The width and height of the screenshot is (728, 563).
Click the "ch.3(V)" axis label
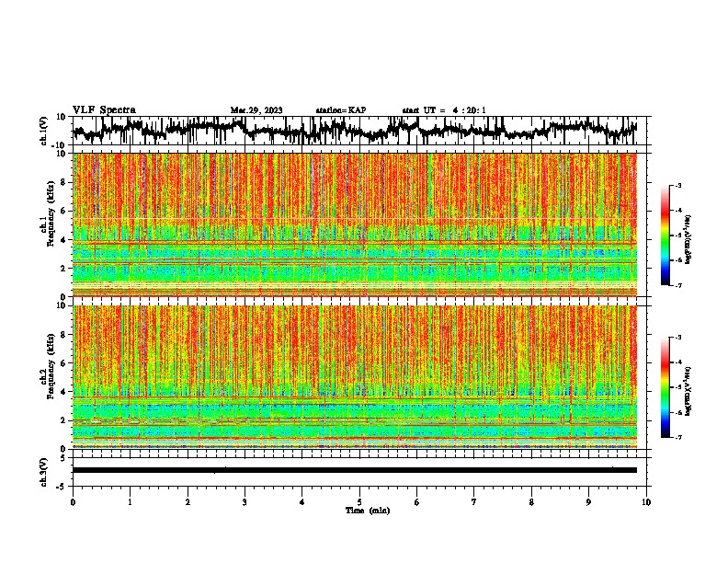coord(44,472)
